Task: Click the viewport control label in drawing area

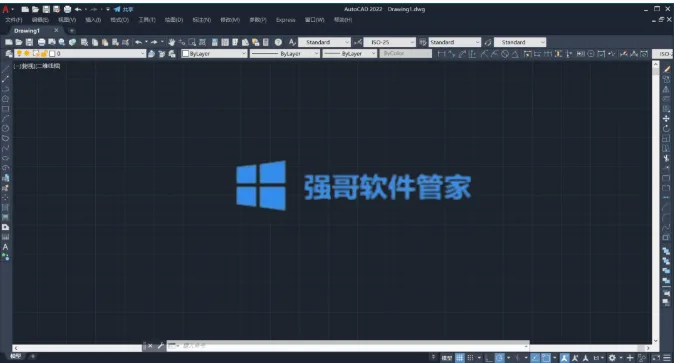Action: pyautogui.click(x=37, y=66)
